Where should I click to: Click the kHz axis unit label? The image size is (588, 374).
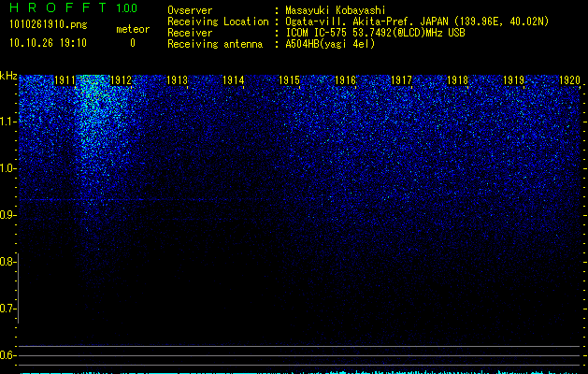point(8,76)
